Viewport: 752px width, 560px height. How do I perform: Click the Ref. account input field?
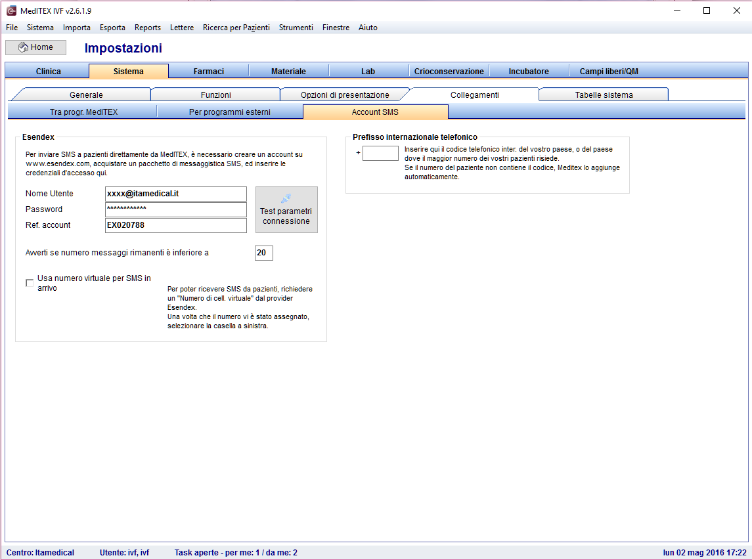(175, 225)
